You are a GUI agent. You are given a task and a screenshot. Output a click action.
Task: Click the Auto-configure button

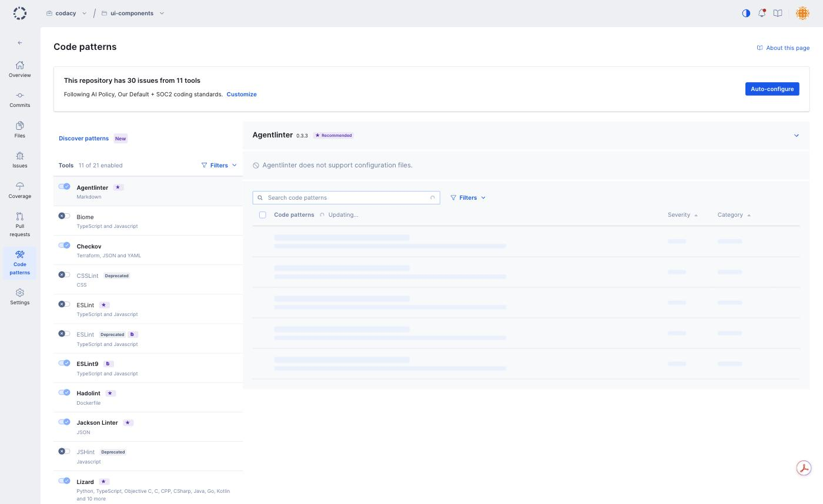point(772,89)
